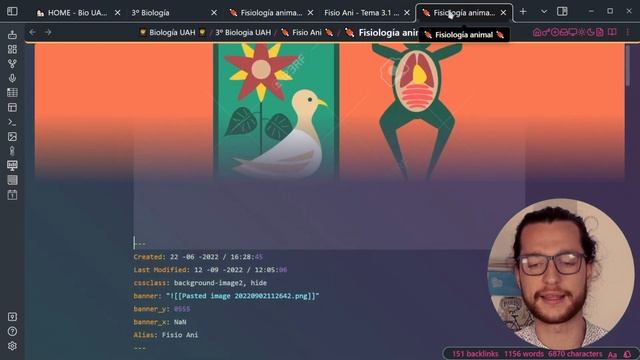640x360 pixels.
Task: Click the pin-shaped ribbon icon
Action: [x=12, y=151]
